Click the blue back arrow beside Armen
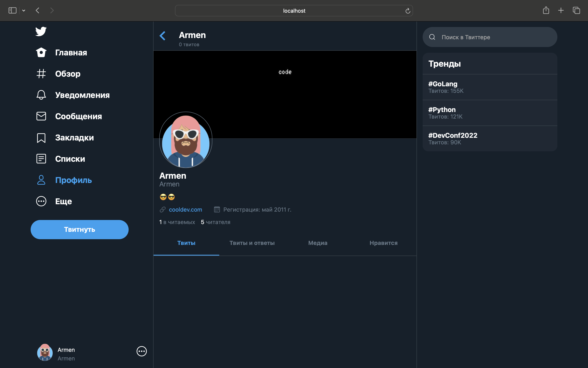The image size is (588, 368). click(163, 36)
